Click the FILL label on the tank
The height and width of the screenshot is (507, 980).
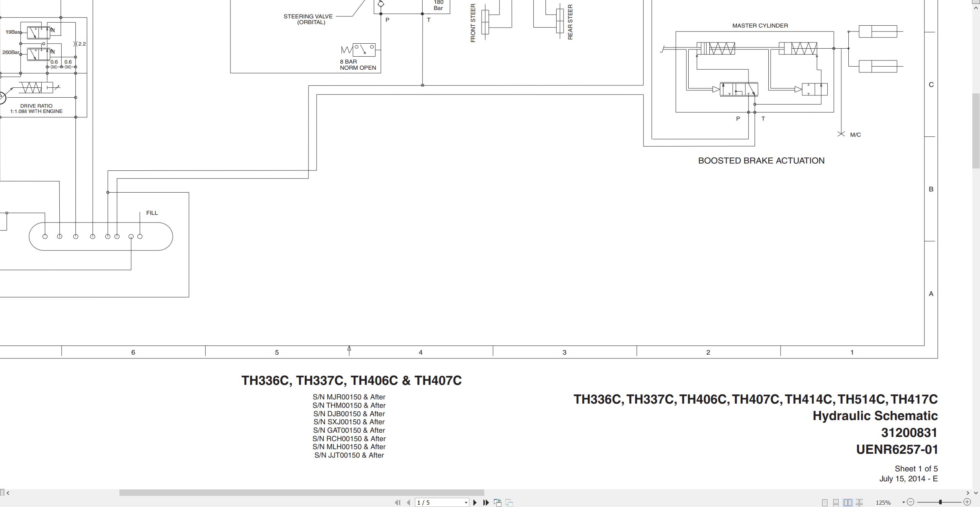click(152, 213)
